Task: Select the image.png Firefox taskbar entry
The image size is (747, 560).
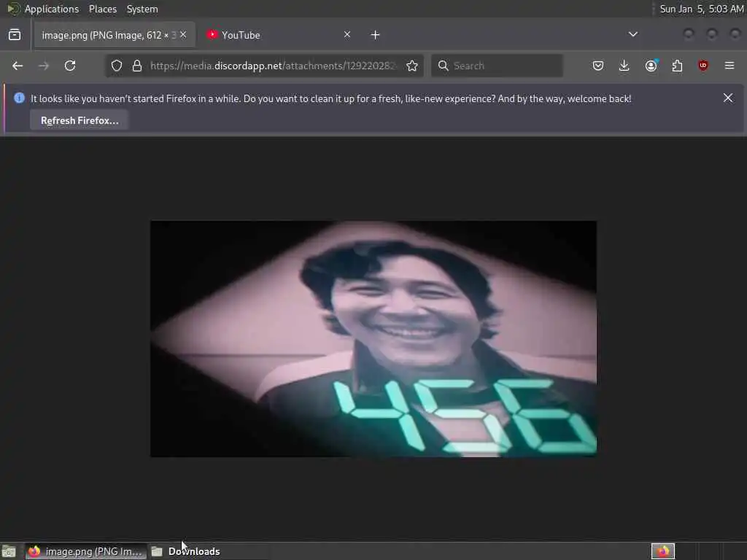Action: click(x=85, y=551)
